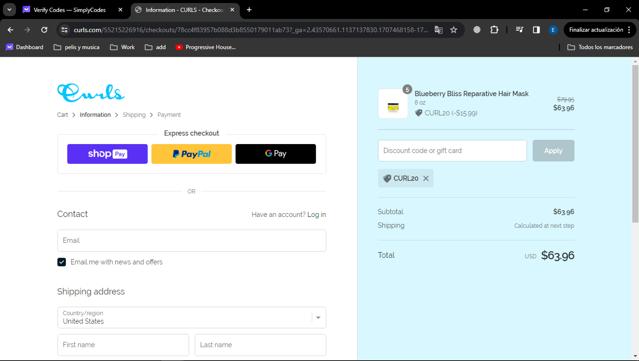The height and width of the screenshot is (361, 639).
Task: Open site information icon in address bar
Action: pos(64,30)
